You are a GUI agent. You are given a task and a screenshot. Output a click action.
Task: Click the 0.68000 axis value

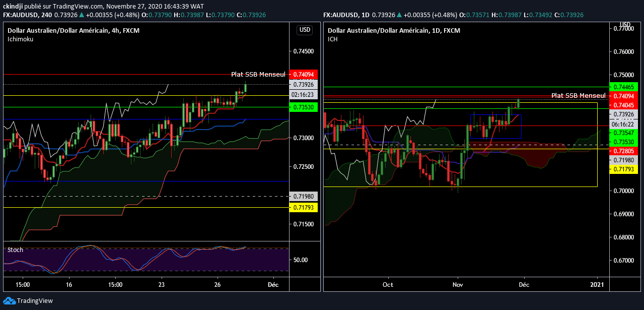tap(623, 237)
